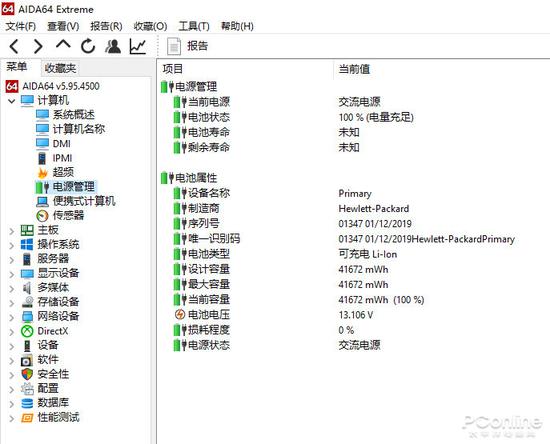Click the 13.106 V value
Viewport: 550px width, 444px height.
point(355,315)
